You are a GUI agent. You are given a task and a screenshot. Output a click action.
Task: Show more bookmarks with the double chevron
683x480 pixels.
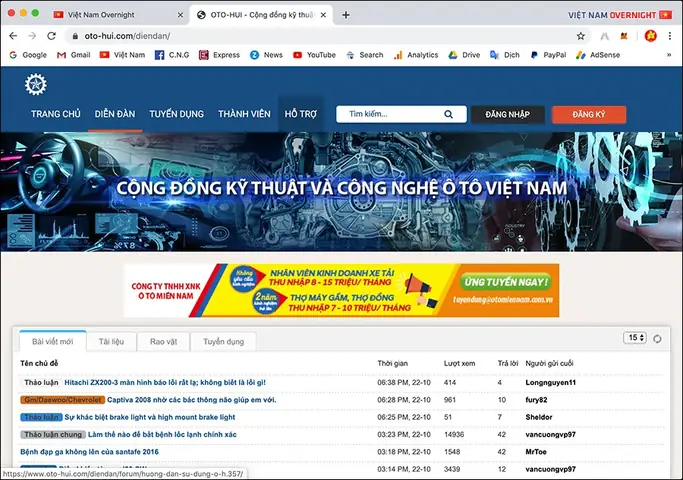coord(669,55)
